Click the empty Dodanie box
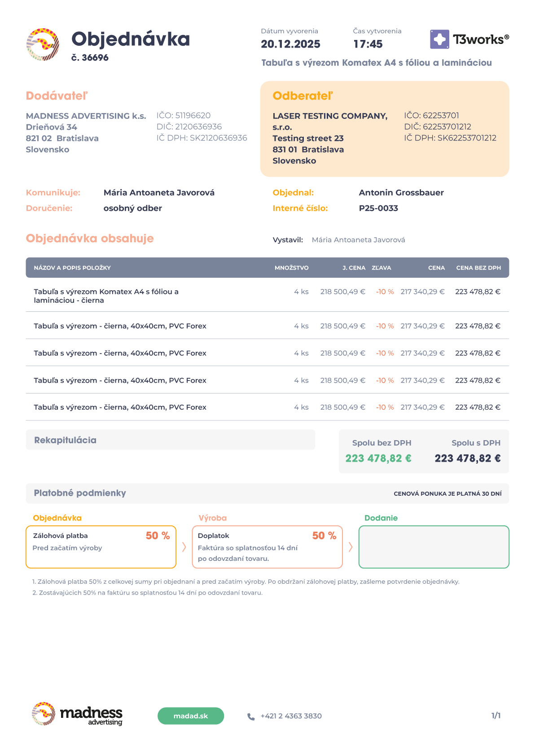The image size is (535, 756). pos(434,547)
